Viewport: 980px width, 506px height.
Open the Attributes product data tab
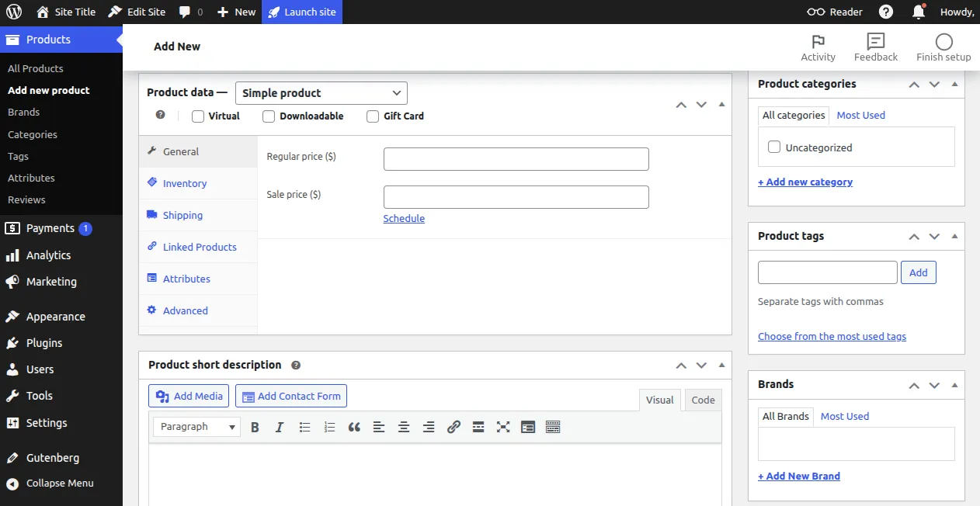tap(198, 279)
